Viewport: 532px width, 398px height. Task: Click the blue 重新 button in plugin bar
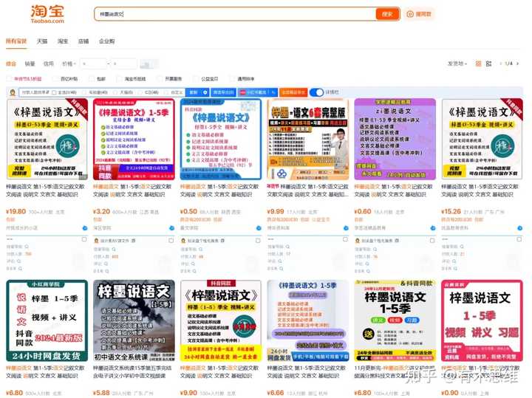coord(197,92)
